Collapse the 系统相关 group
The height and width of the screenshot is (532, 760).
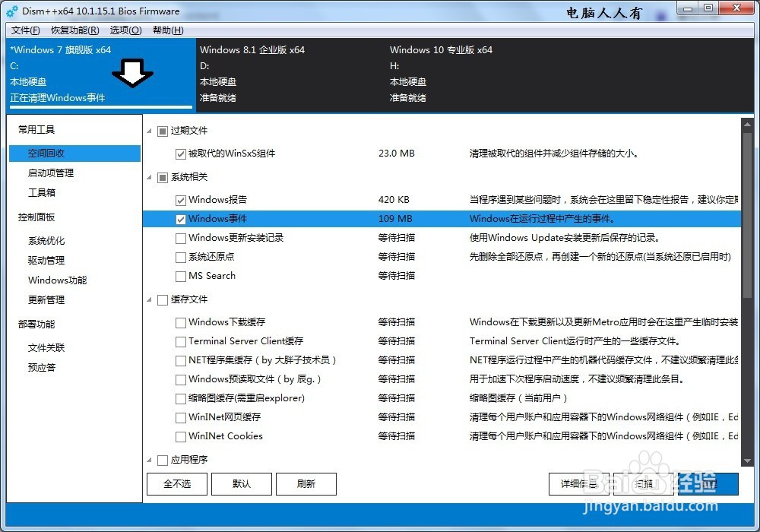coord(149,178)
